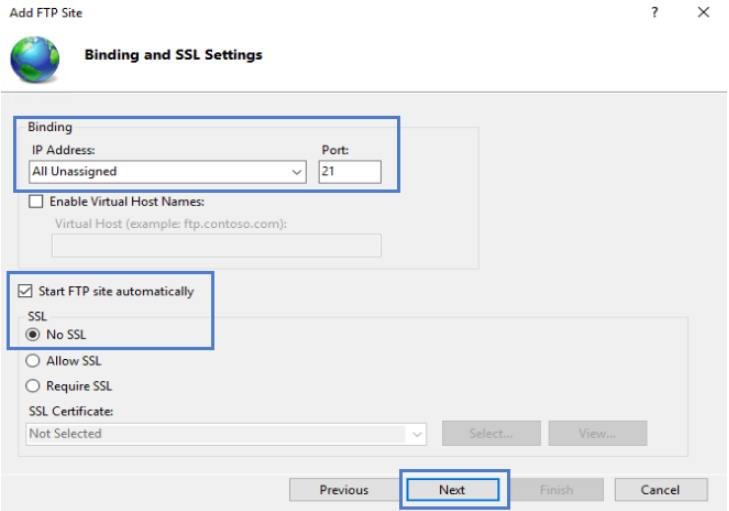Viewport: 729px width, 511px height.
Task: Open the IP Address dropdown
Action: pos(167,172)
